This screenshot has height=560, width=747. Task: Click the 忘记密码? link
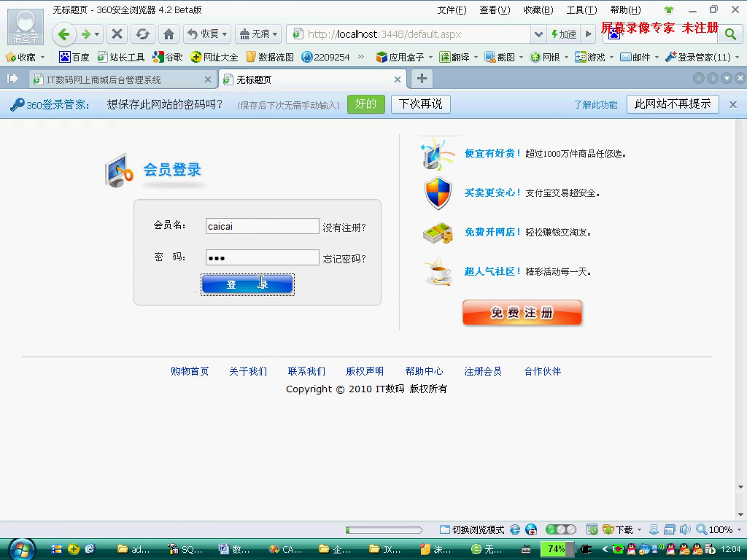(x=344, y=259)
